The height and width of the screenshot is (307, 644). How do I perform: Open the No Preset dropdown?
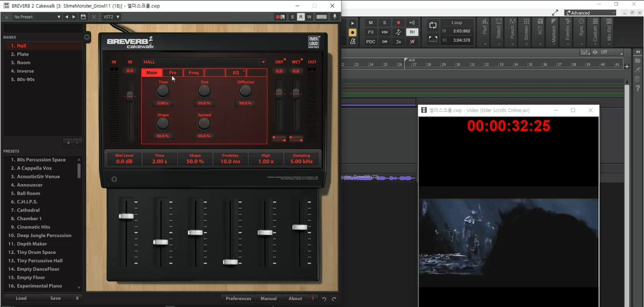37,17
